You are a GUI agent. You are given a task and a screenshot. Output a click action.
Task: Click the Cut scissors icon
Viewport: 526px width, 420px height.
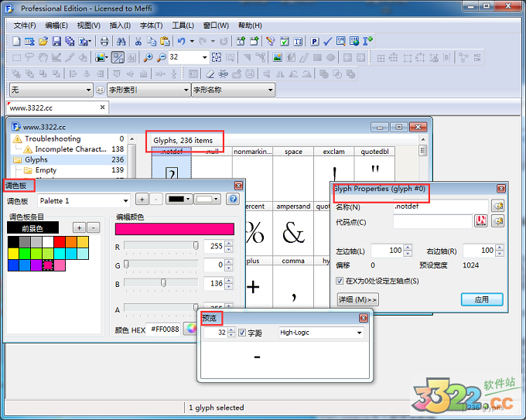138,41
